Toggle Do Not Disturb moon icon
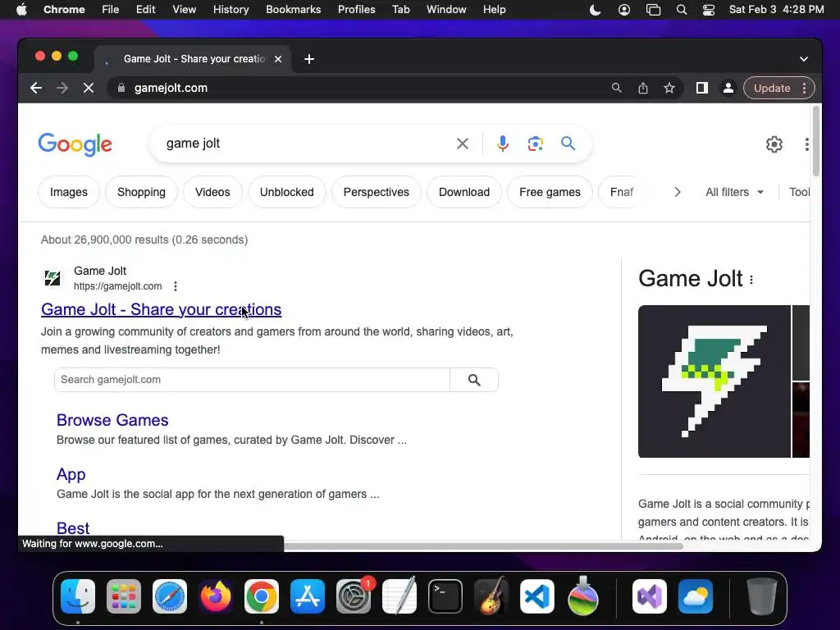The width and height of the screenshot is (840, 630). (596, 10)
